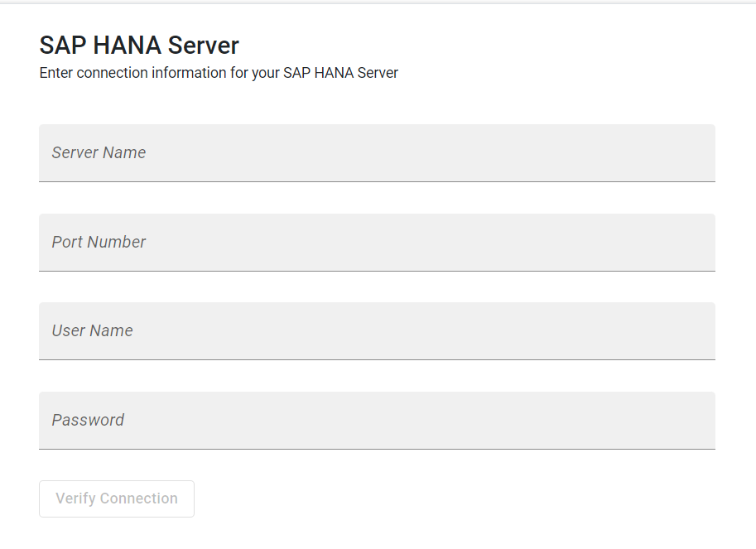Place cursor in field above User Name

[x=377, y=243]
